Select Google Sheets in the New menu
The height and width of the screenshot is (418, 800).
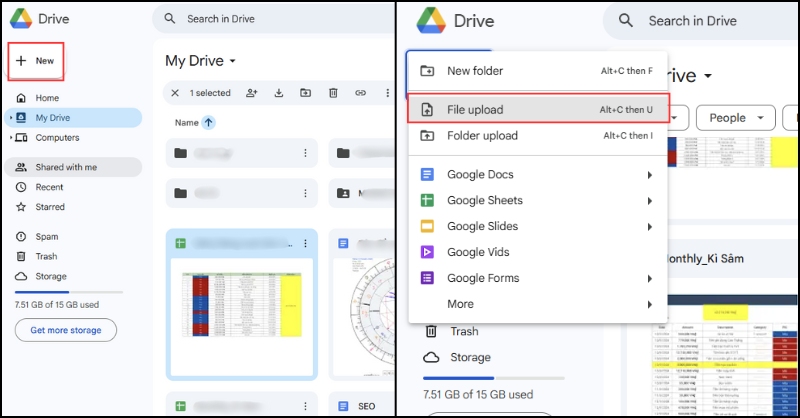coord(538,201)
